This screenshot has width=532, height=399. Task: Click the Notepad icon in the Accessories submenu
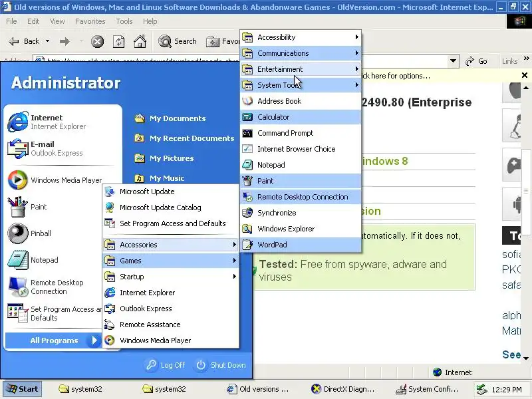pyautogui.click(x=247, y=165)
